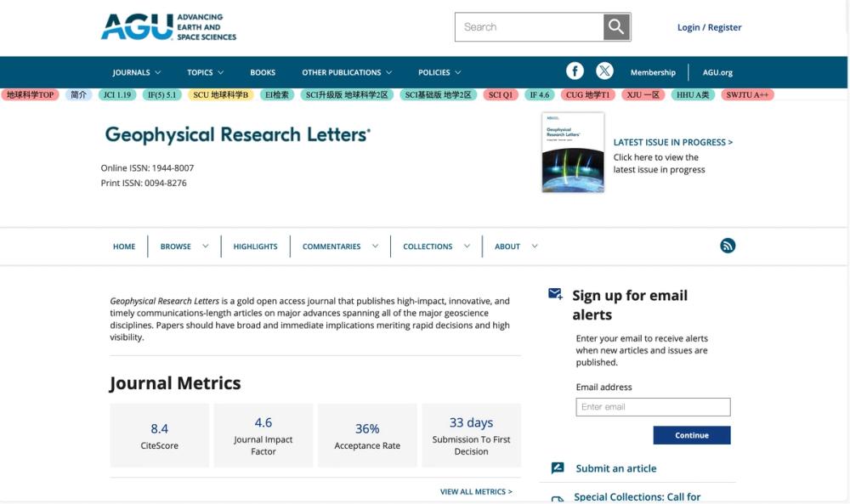Click the email alert envelope icon
850x504 pixels.
pyautogui.click(x=555, y=294)
